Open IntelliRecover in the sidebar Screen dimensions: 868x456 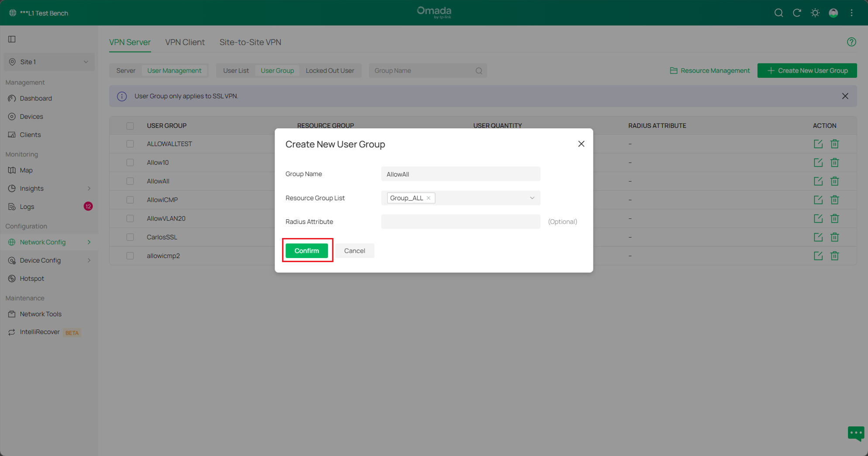(x=40, y=332)
